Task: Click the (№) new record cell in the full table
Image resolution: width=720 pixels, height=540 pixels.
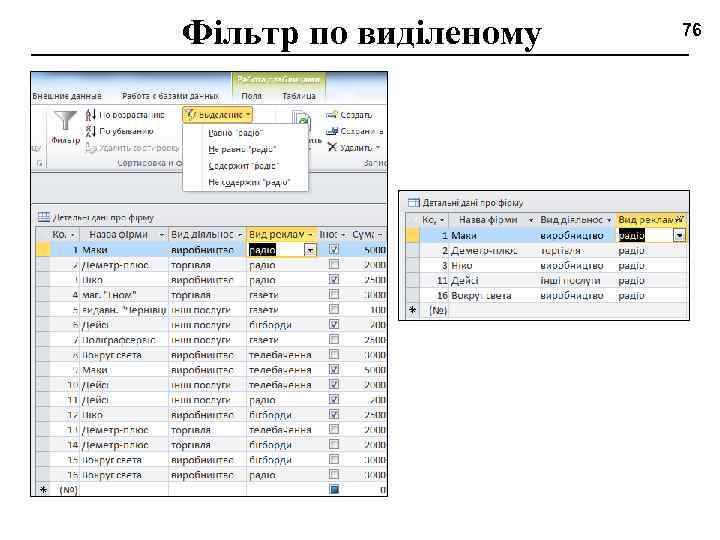Action: coord(68,490)
